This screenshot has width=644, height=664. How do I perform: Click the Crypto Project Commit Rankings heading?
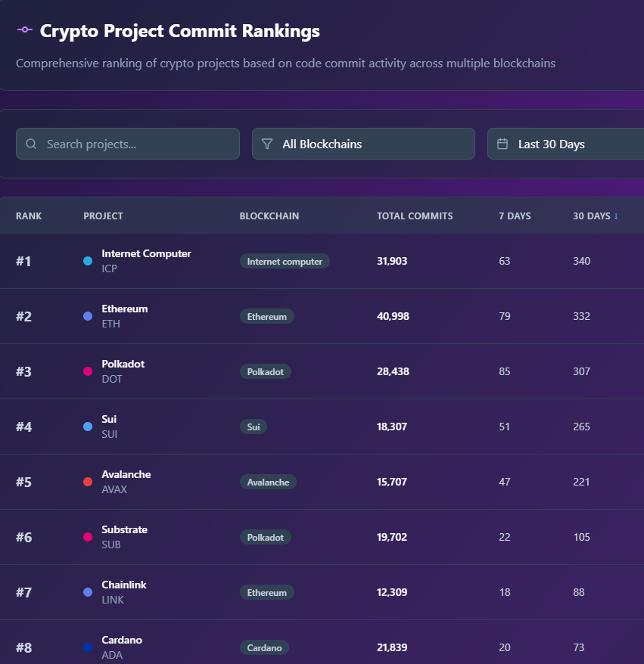tap(179, 31)
